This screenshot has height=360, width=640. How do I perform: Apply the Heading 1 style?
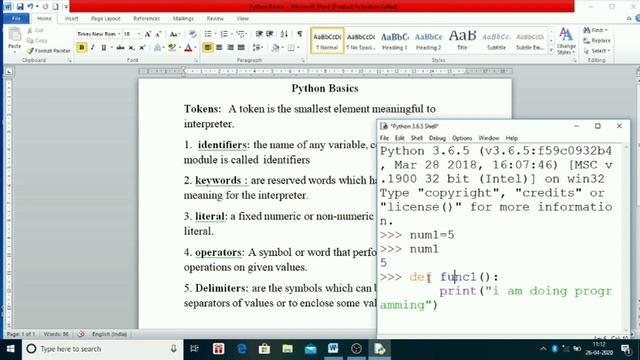[395, 41]
